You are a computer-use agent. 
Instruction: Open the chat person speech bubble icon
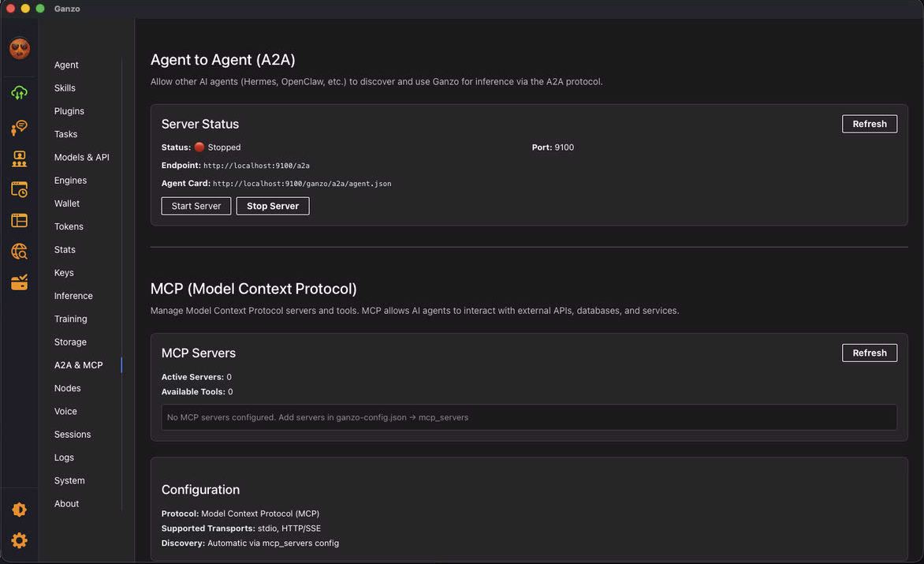[20, 127]
